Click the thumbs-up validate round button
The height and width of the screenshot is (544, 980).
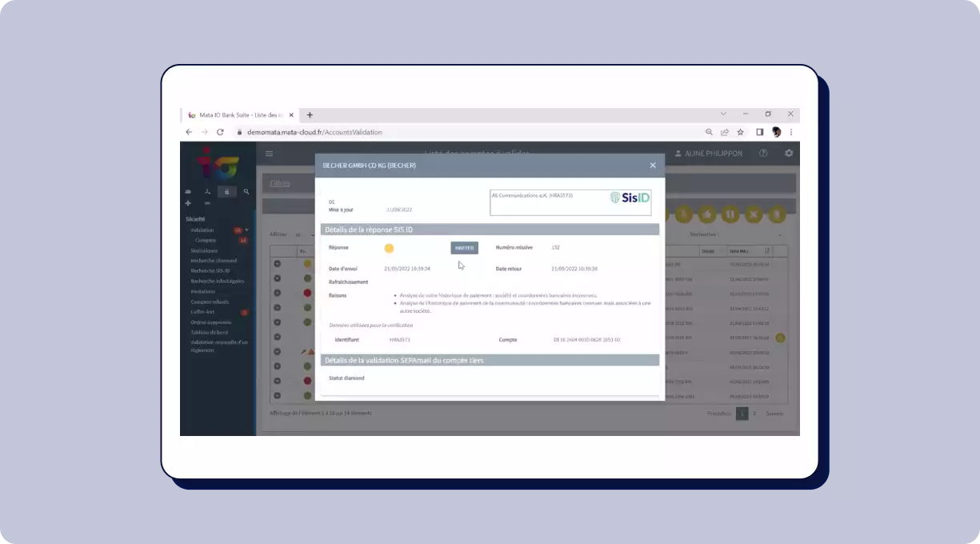pyautogui.click(x=706, y=214)
